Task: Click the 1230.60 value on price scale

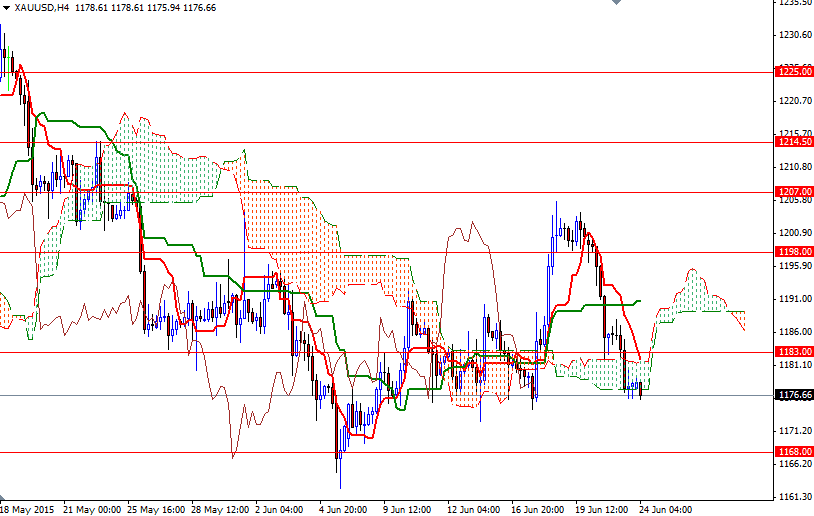Action: point(793,35)
